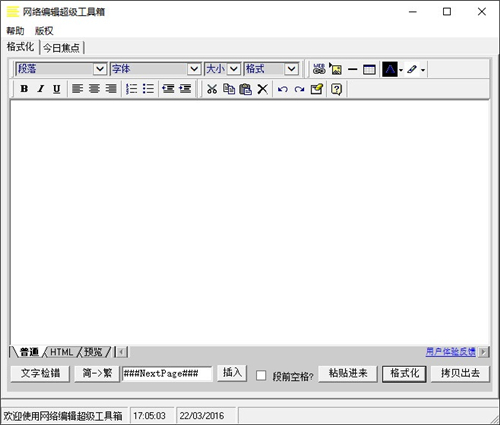Viewport: 500px width, 425px height.
Task: Expand the 段落 paragraph dropdown
Action: click(x=100, y=69)
